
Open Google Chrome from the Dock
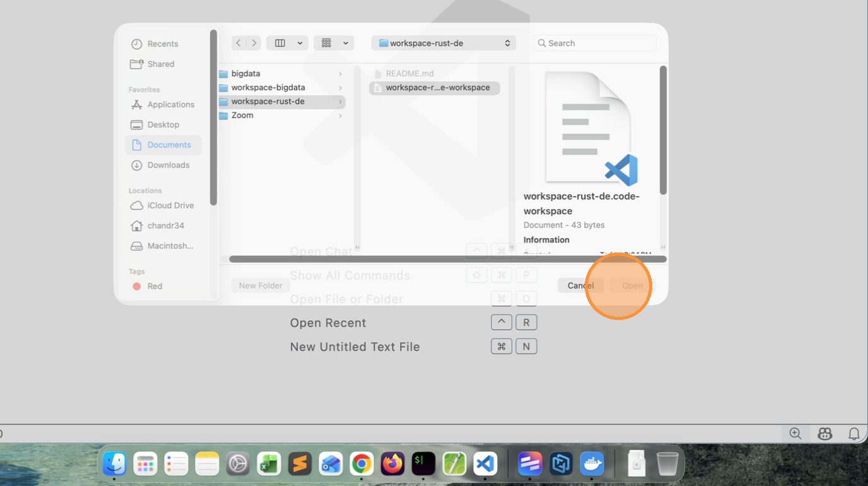coord(361,464)
